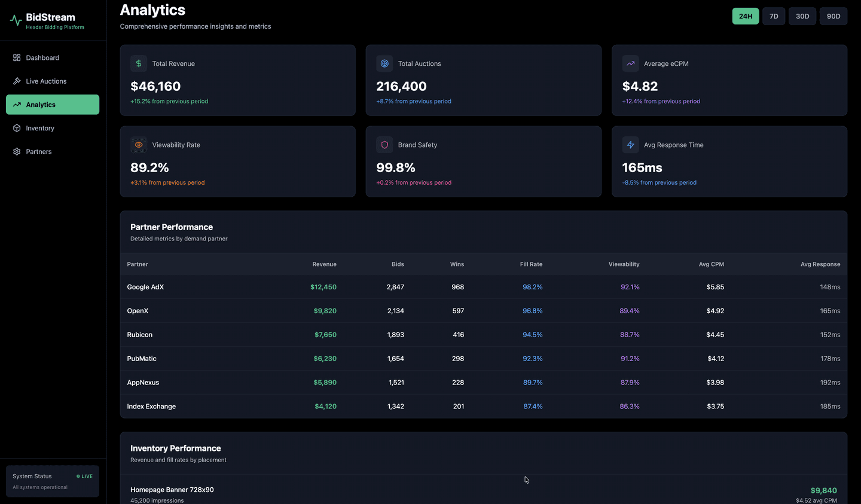The height and width of the screenshot is (504, 861).
Task: Click the dollar sign Total Revenue icon
Action: (139, 63)
